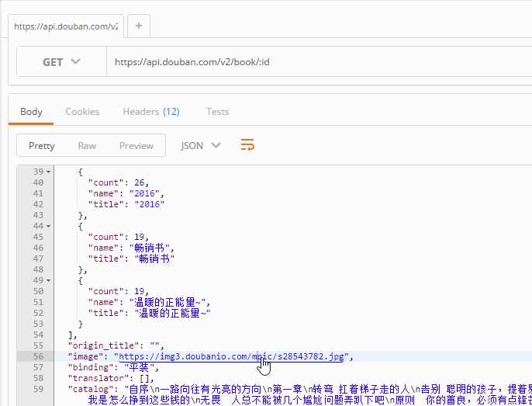Collapse the JSON object at line 39
532x406 pixels.
(48, 172)
